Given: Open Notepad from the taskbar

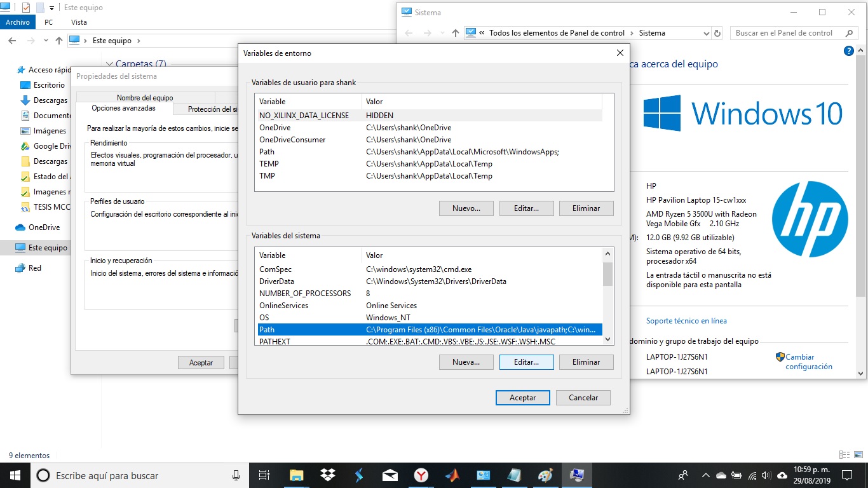Looking at the screenshot, I should tap(515, 475).
